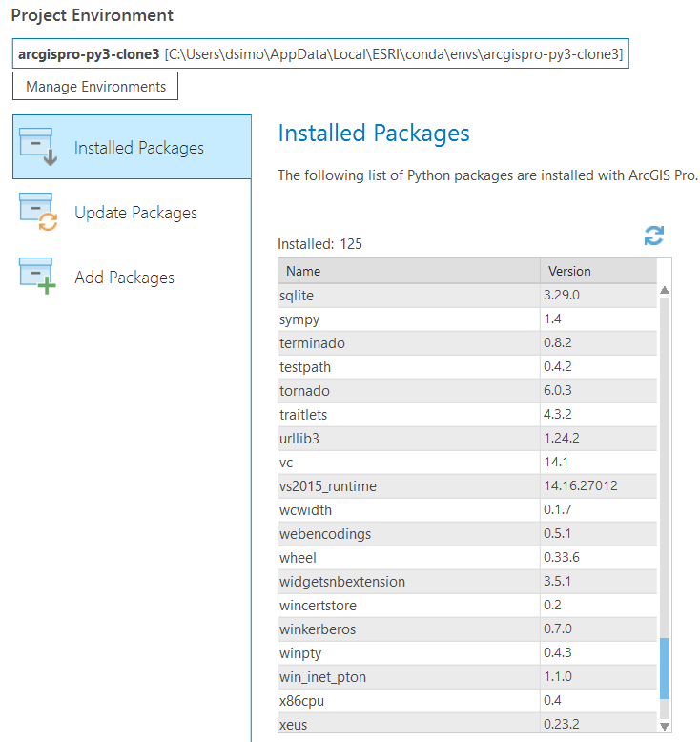The width and height of the screenshot is (700, 742).
Task: Select the wheel package row
Action: tap(467, 557)
